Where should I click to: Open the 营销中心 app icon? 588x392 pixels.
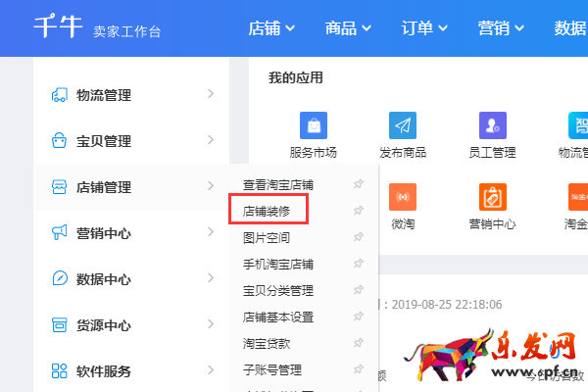coord(492,196)
